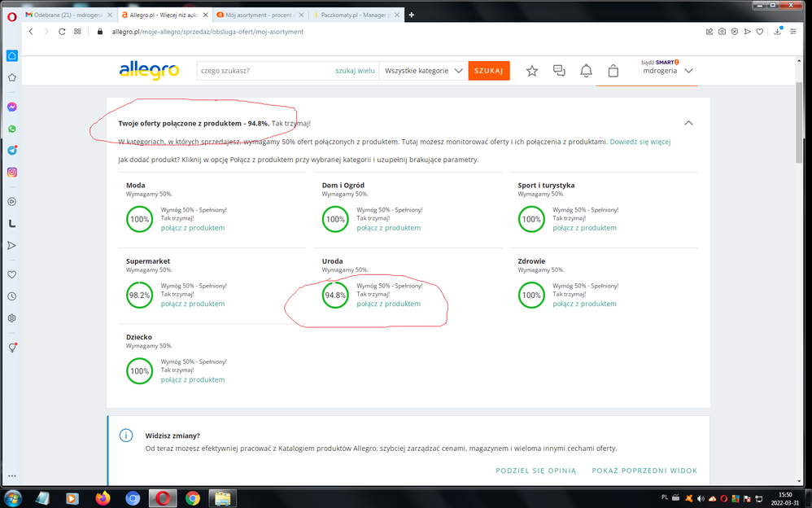This screenshot has height=508, width=812.
Task: Open File Explorer from the taskbar
Action: tap(223, 498)
